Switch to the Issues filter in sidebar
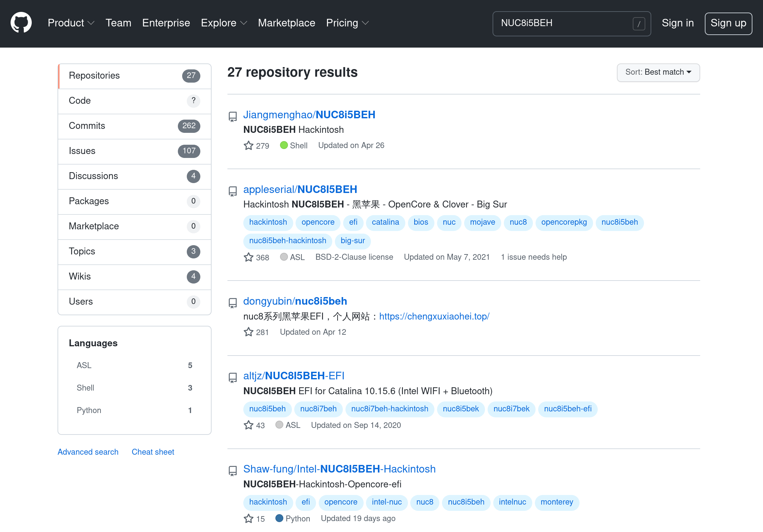Viewport: 763px width, 532px height. coord(82,151)
